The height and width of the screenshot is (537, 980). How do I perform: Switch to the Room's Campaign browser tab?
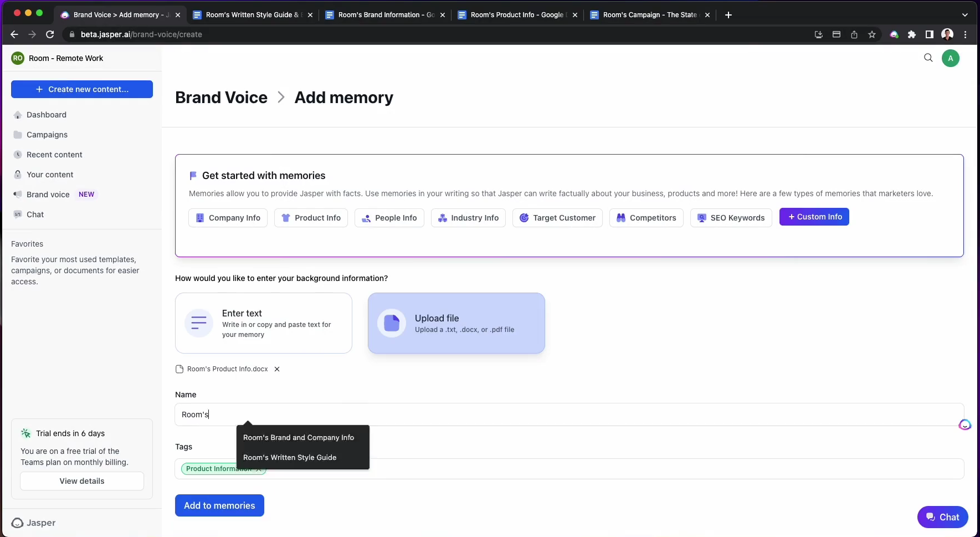pos(649,15)
